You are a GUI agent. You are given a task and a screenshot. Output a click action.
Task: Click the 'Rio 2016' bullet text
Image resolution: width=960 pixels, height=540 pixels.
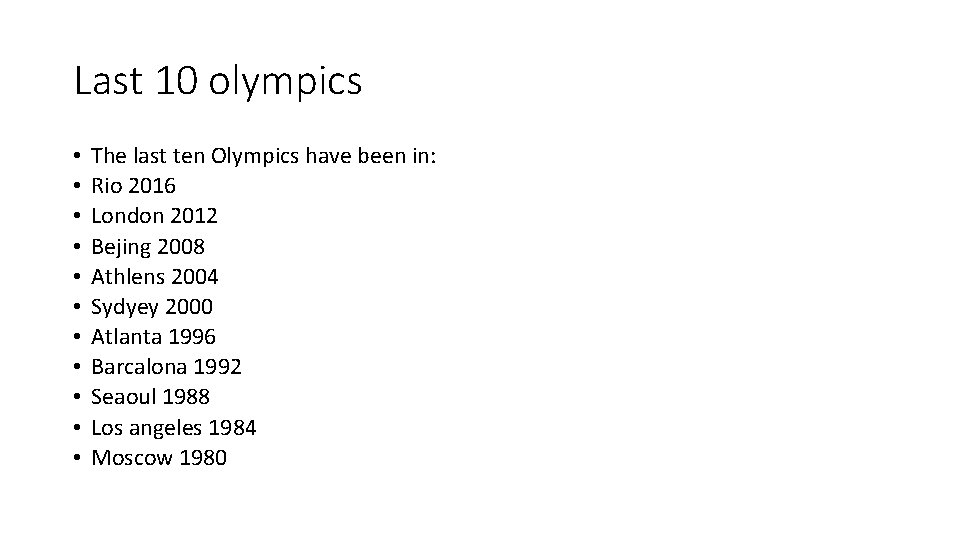(x=133, y=186)
